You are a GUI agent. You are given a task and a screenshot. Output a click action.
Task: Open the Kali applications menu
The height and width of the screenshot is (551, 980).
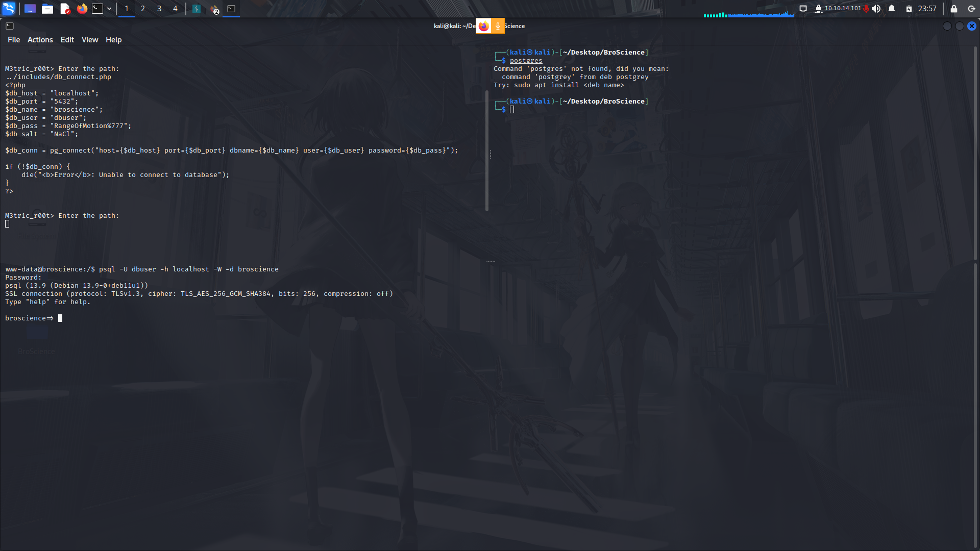(x=9, y=9)
